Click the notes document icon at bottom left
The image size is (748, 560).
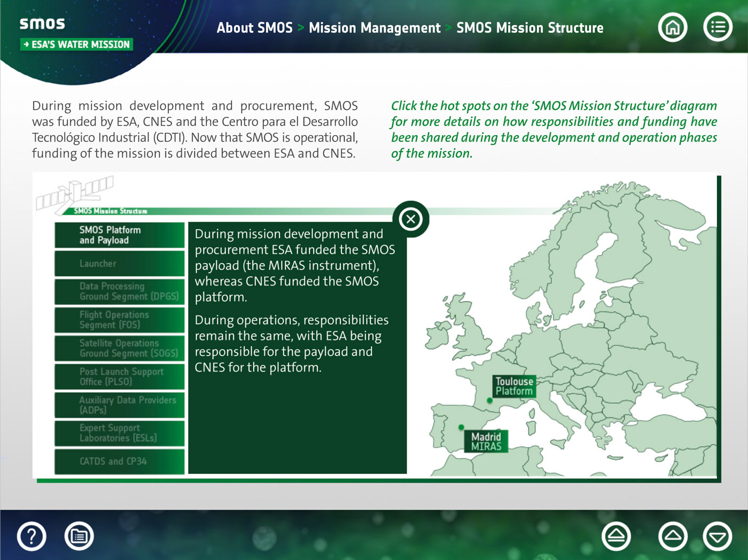tap(79, 536)
